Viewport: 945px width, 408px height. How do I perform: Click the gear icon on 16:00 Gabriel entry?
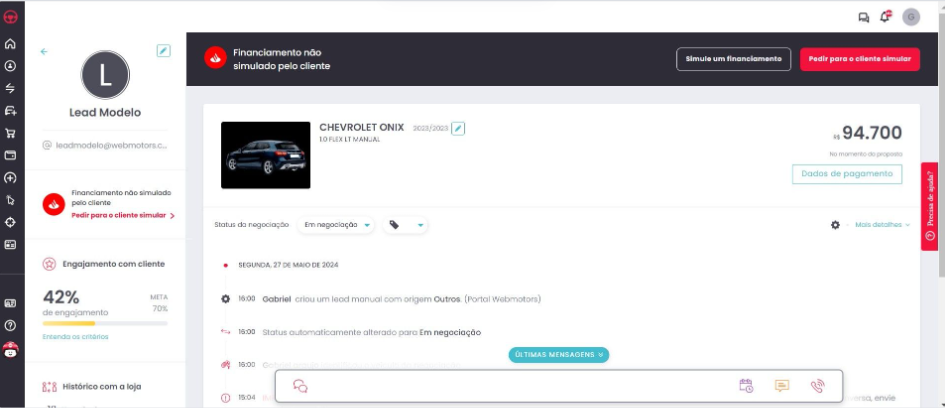tap(225, 299)
